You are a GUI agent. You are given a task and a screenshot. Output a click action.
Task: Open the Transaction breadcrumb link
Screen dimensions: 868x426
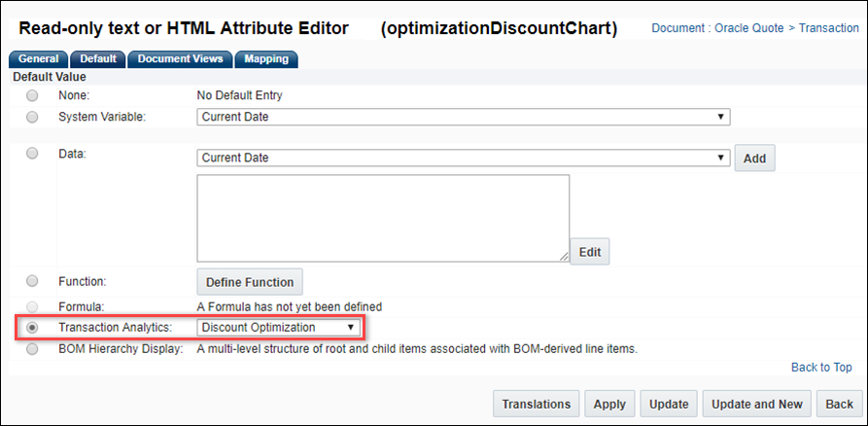829,29
